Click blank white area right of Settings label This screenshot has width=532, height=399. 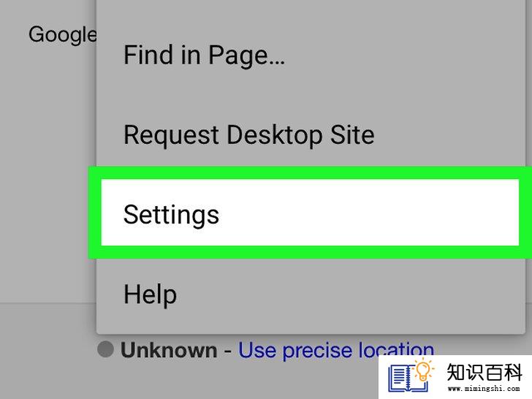coord(370,213)
